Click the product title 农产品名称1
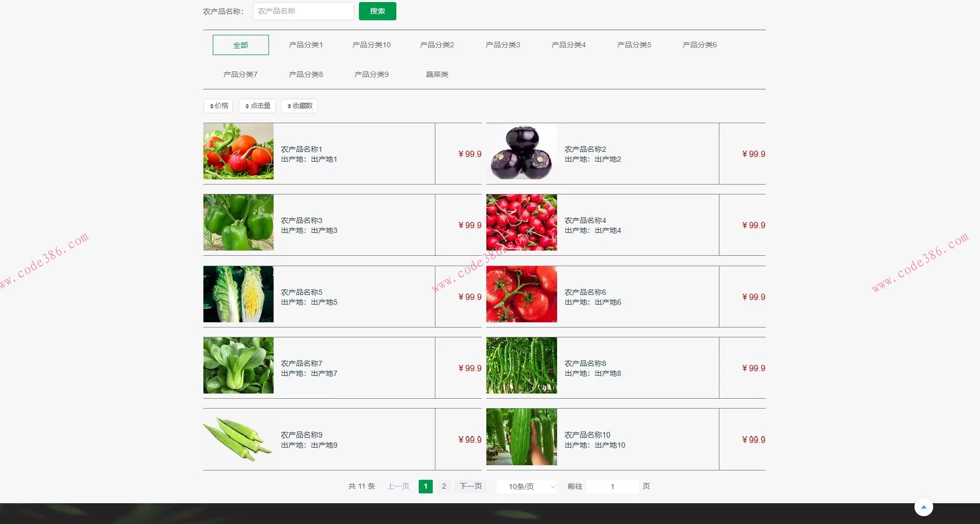Screen dimensions: 980x524 pos(302,149)
